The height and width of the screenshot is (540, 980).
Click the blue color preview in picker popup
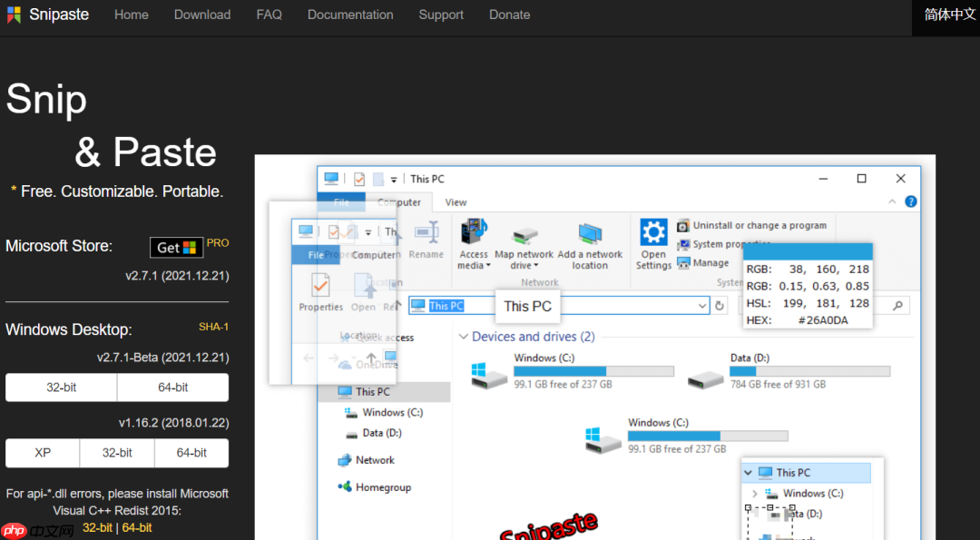[808, 252]
